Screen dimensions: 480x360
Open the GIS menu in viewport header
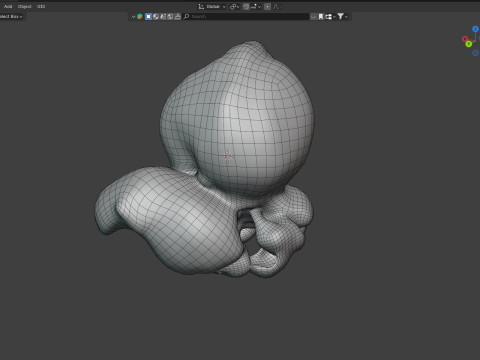point(41,6)
